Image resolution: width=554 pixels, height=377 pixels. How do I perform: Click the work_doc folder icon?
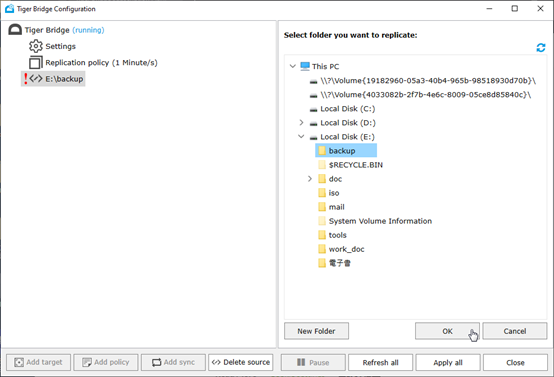click(322, 249)
